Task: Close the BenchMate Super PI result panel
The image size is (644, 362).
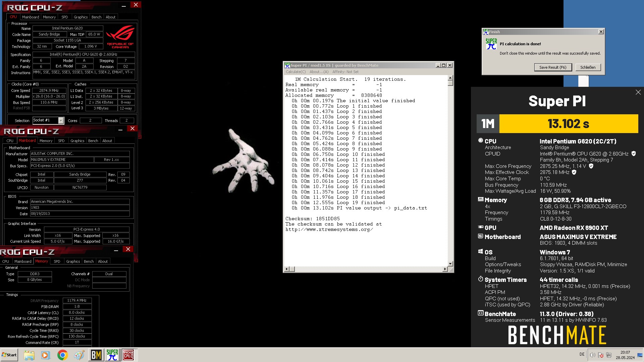Action: pyautogui.click(x=638, y=92)
